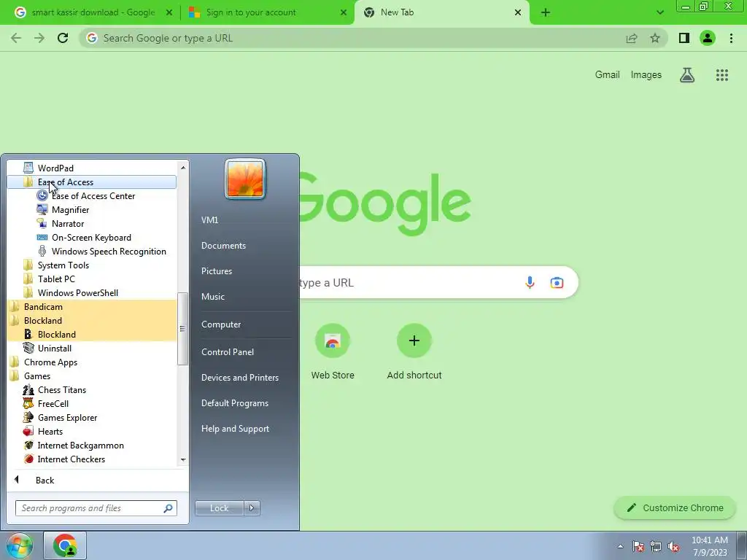Open Web Store shortcut

pos(333,352)
